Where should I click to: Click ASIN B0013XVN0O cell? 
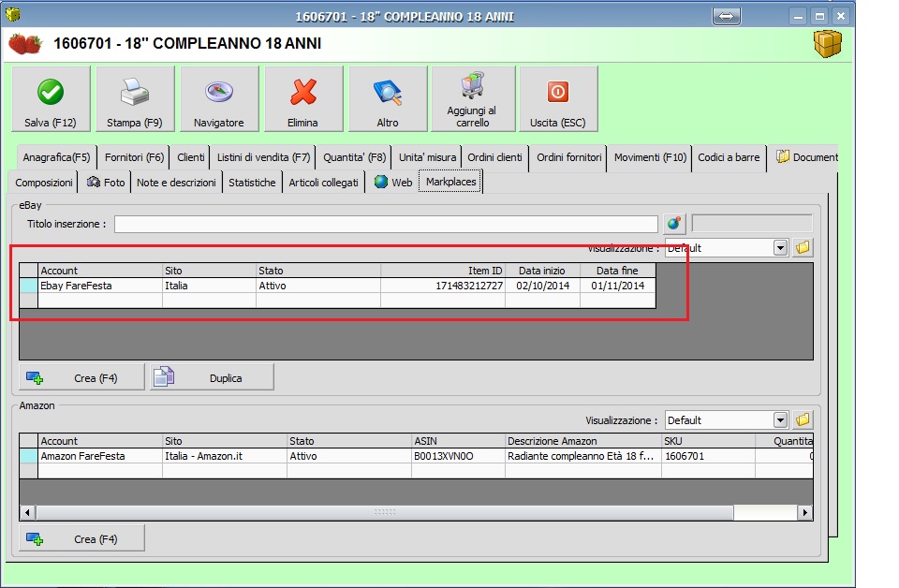click(x=458, y=456)
